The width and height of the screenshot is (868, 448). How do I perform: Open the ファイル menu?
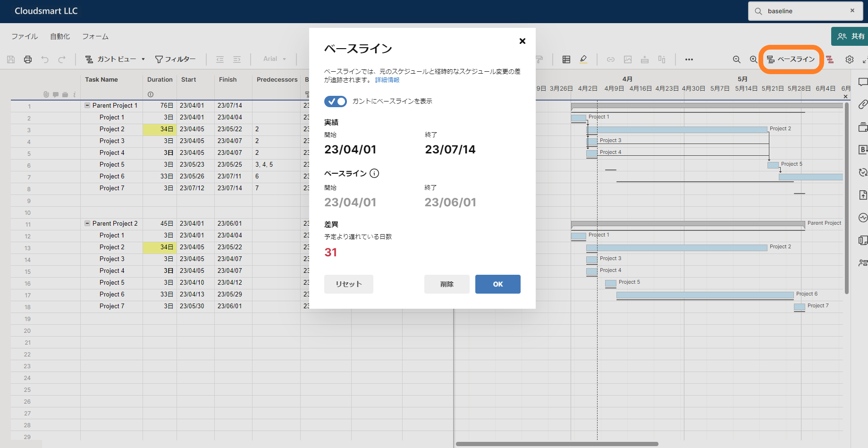(24, 36)
